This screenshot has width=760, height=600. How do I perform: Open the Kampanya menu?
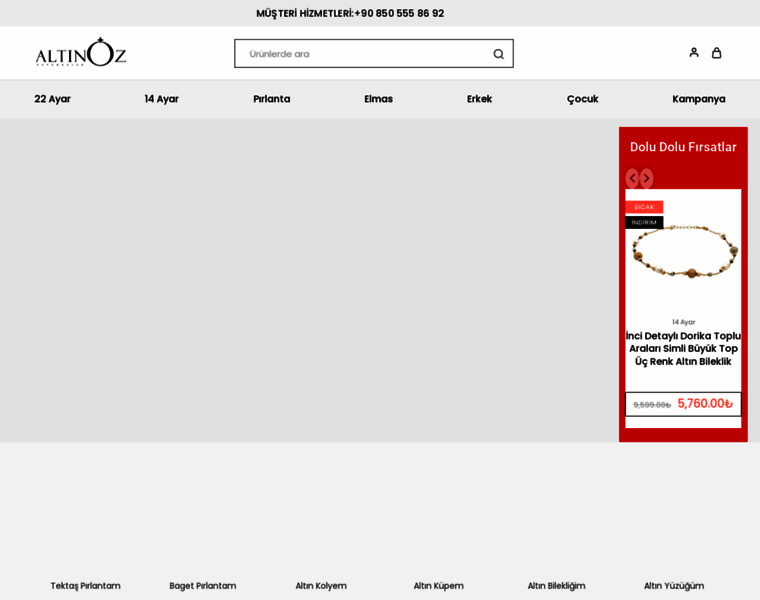tap(698, 99)
